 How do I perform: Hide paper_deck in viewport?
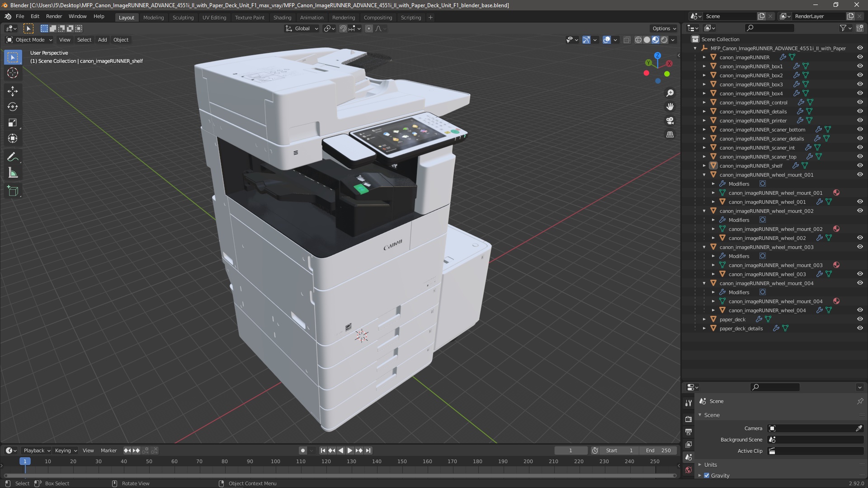[860, 319]
